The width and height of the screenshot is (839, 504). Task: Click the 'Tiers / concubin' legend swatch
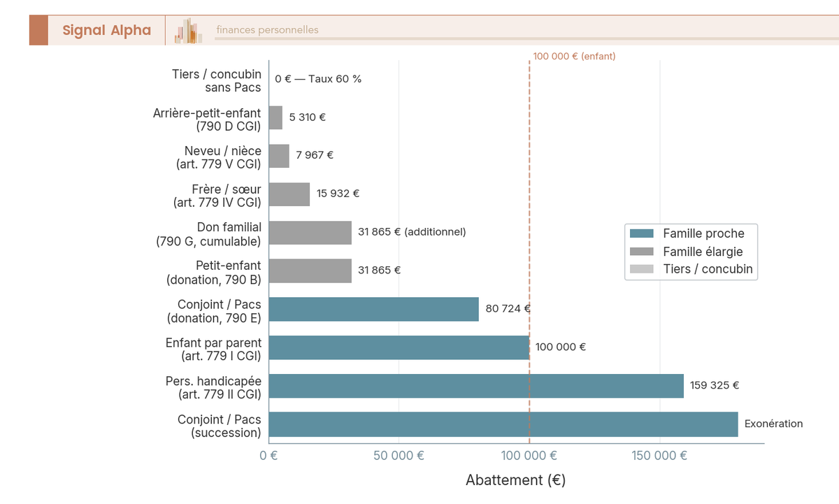coord(641,269)
